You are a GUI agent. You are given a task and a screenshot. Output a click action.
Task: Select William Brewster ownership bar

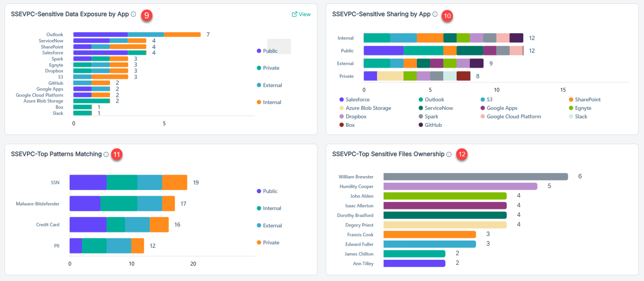click(x=475, y=176)
